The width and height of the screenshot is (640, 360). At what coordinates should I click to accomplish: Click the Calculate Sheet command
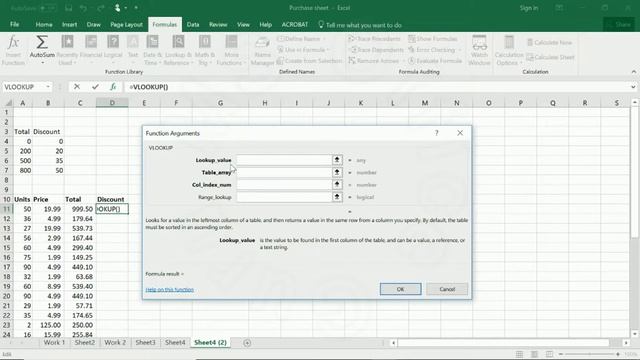point(550,57)
